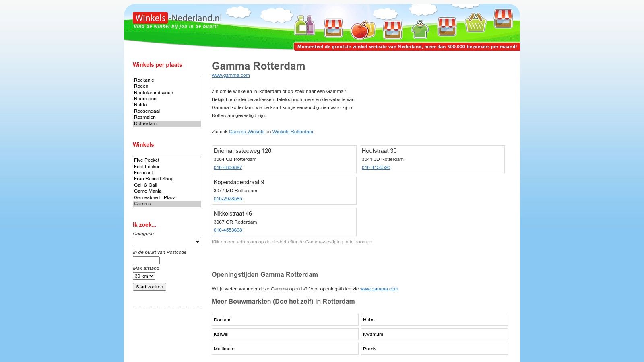Call phone number 010-4800897

[x=228, y=167]
